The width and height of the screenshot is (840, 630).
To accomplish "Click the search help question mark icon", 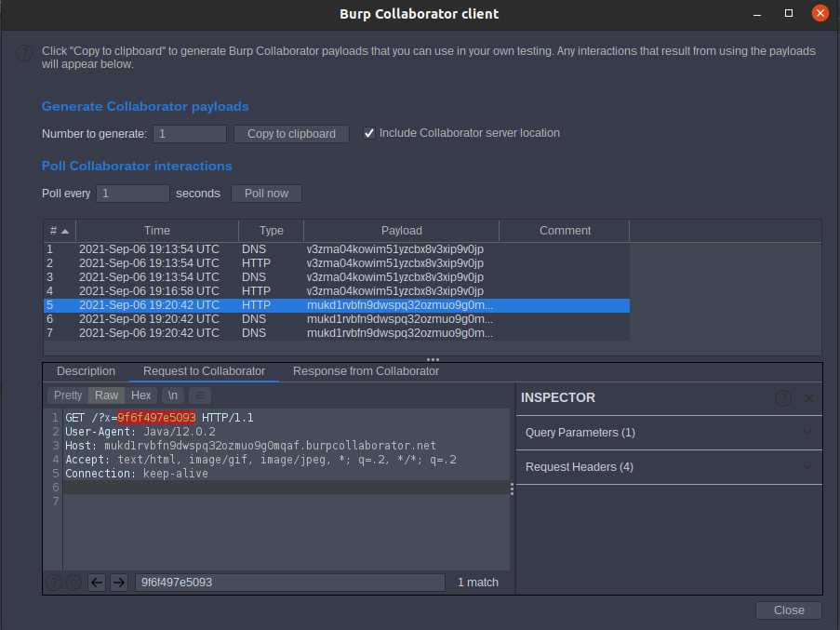I will click(x=54, y=583).
